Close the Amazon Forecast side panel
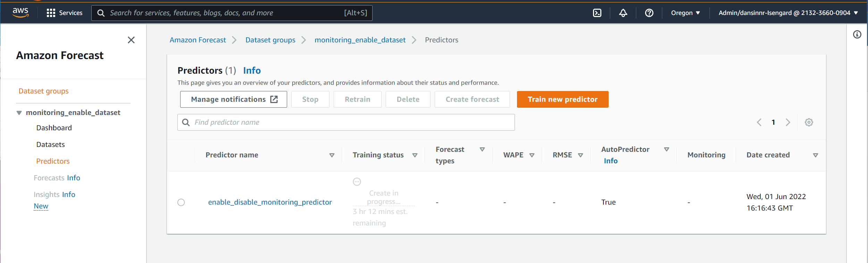Viewport: 868px width, 263px height. pyautogui.click(x=131, y=40)
